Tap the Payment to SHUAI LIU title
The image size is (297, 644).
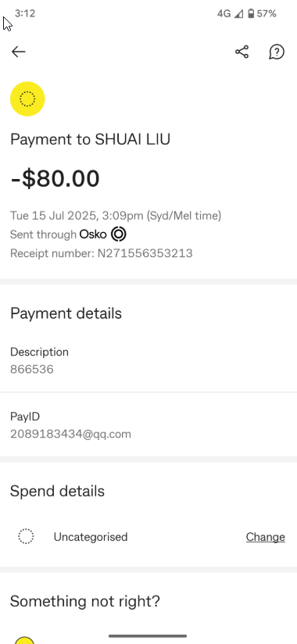click(x=91, y=140)
